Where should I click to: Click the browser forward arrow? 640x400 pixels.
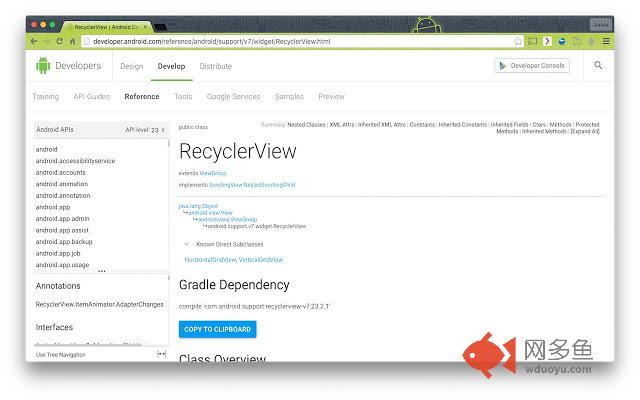(x=47, y=41)
